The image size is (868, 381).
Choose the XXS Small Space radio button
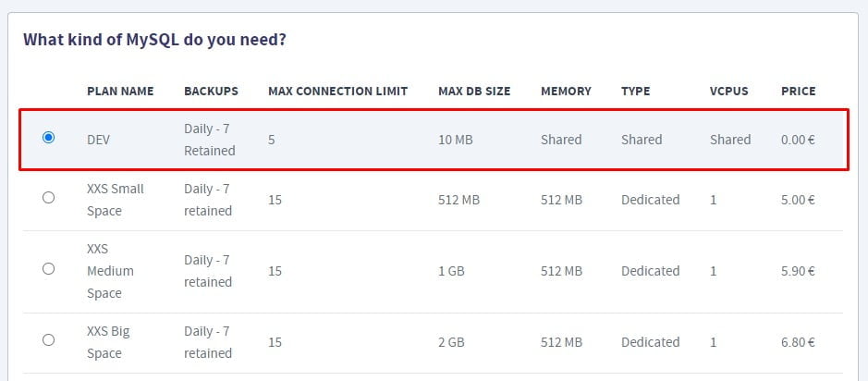click(49, 198)
